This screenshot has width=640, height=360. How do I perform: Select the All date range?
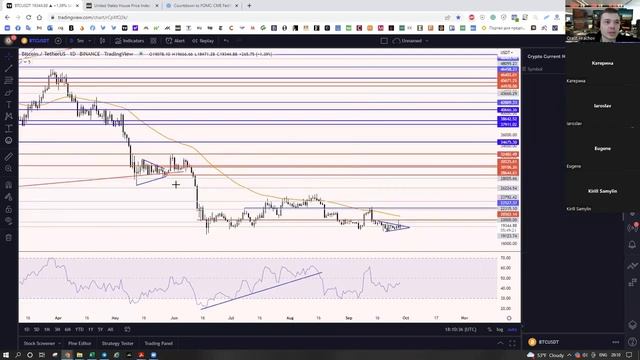click(110, 329)
